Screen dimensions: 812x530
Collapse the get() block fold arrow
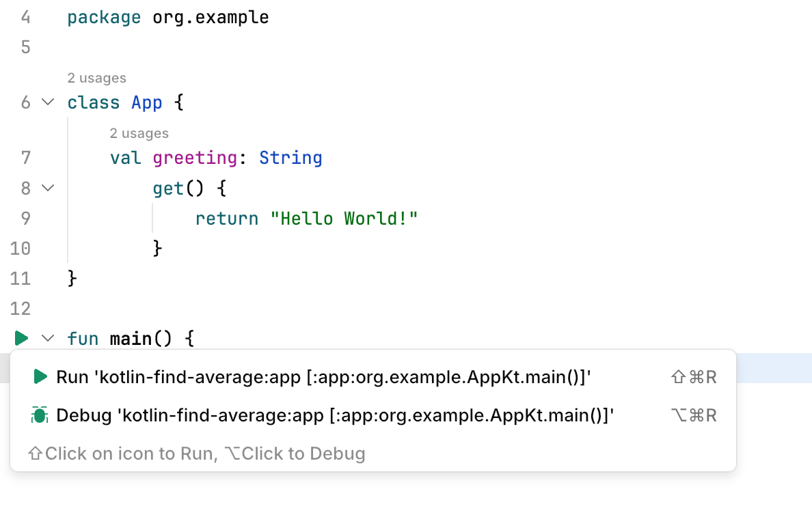coord(48,188)
